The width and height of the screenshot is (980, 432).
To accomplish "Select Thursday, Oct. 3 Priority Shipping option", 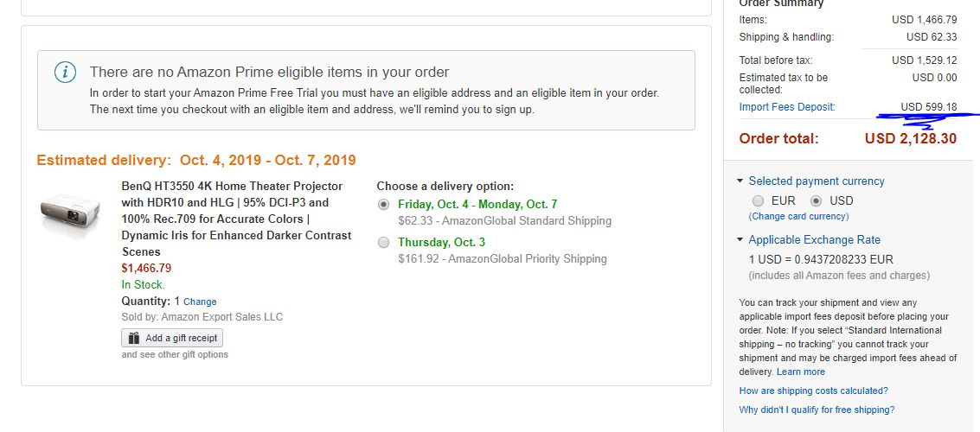I will coord(384,243).
